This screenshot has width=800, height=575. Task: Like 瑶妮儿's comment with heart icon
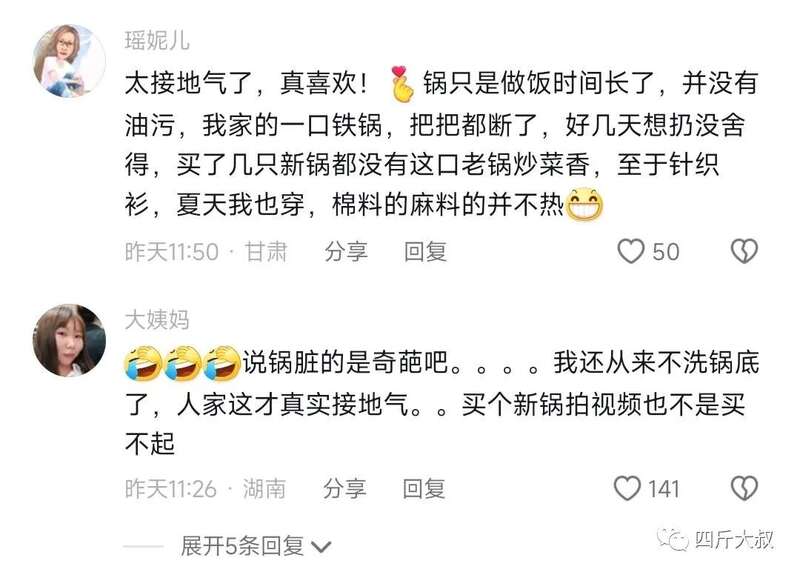point(631,251)
